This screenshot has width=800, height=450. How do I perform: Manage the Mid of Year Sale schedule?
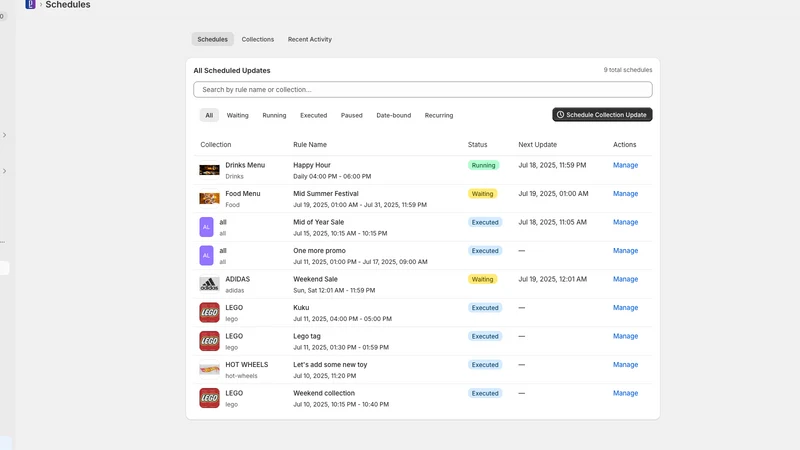(x=626, y=222)
